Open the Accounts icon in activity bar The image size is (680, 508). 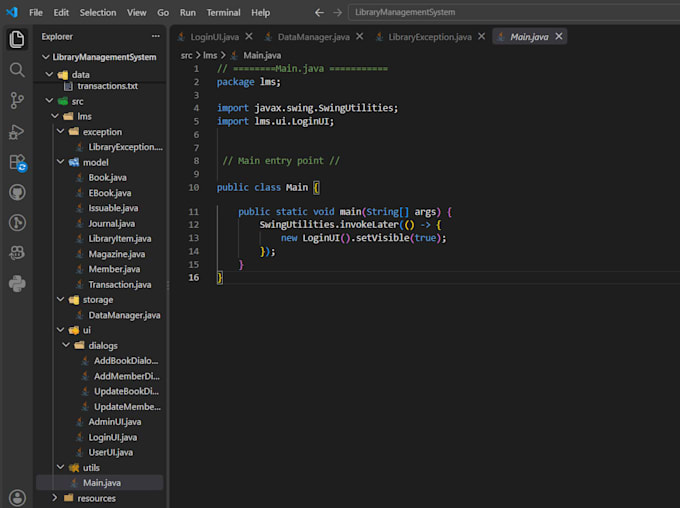pyautogui.click(x=17, y=498)
